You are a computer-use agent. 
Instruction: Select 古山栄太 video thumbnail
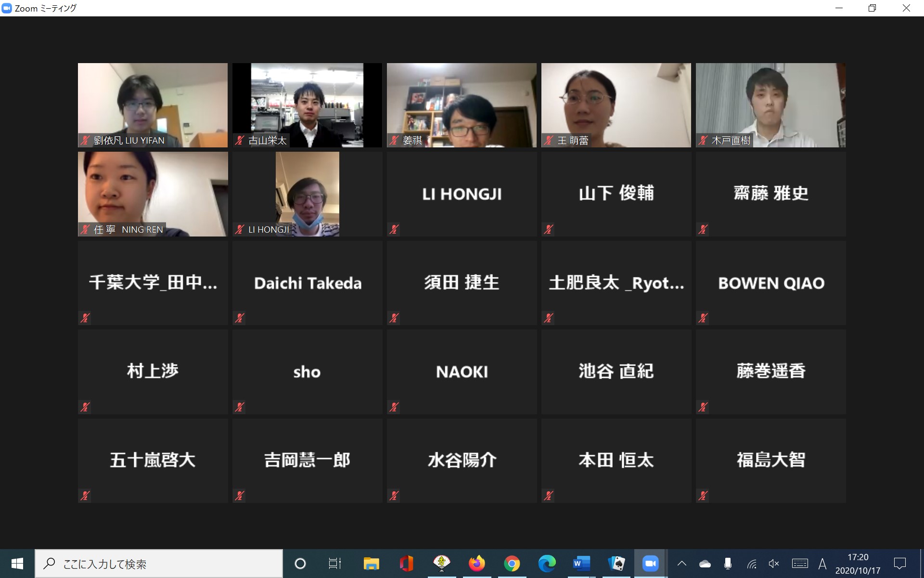(x=307, y=105)
